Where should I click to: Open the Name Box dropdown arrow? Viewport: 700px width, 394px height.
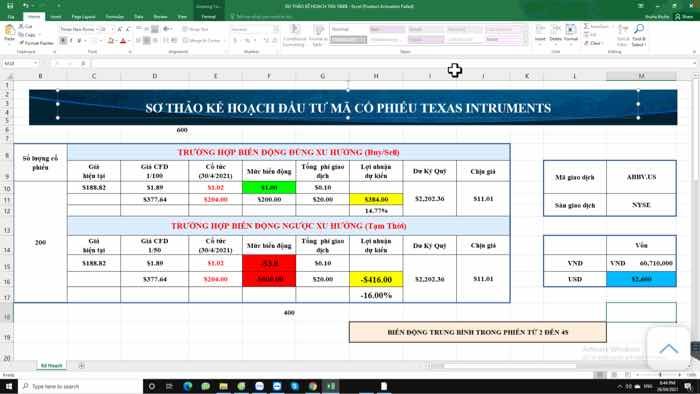35,63
